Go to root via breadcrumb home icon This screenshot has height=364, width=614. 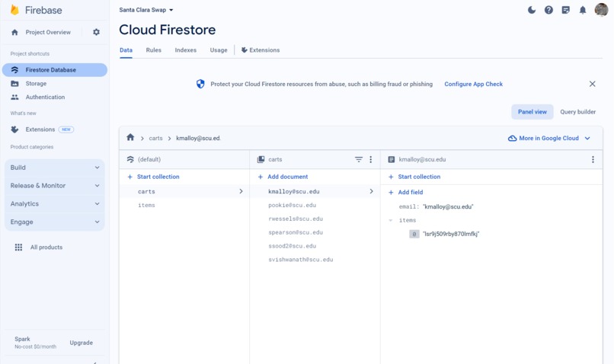pyautogui.click(x=130, y=137)
